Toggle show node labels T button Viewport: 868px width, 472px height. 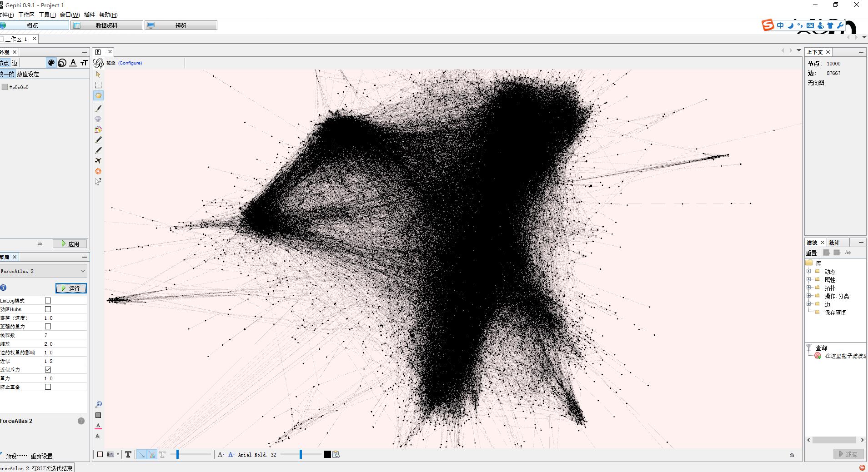(128, 454)
